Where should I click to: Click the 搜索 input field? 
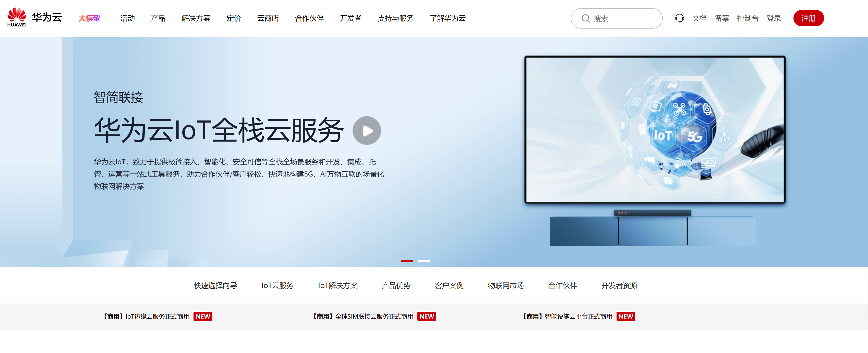(x=623, y=19)
